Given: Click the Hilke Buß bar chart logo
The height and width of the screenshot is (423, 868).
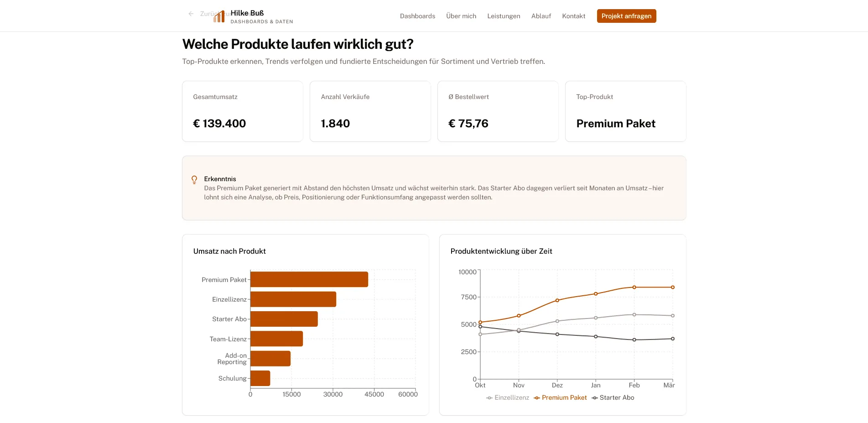Looking at the screenshot, I should point(219,16).
